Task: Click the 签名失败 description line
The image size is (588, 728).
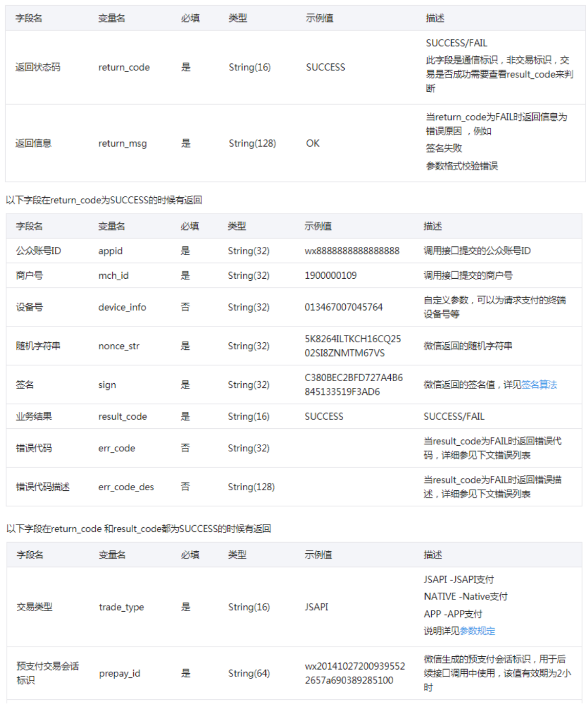Action: point(444,149)
